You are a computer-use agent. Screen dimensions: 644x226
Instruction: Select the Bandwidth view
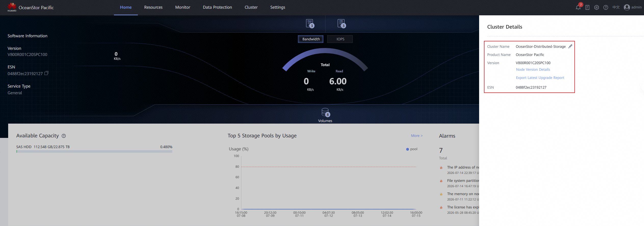[x=311, y=39]
